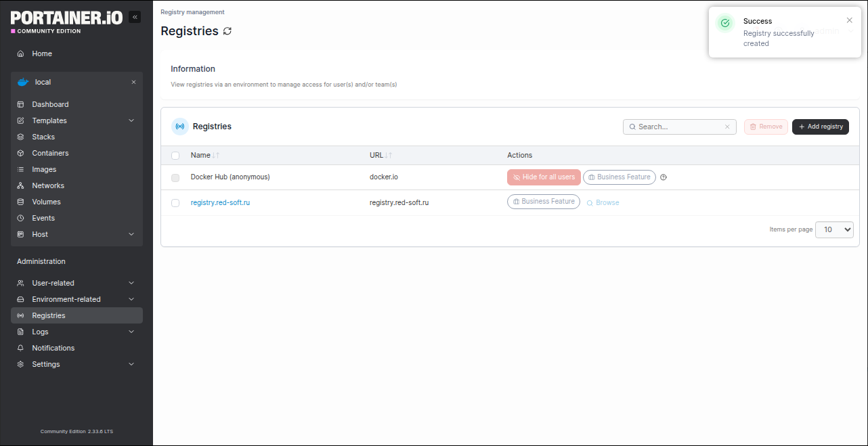The height and width of the screenshot is (446, 868).
Task: Collapse the sidebar with double-chevron icon
Action: [135, 17]
